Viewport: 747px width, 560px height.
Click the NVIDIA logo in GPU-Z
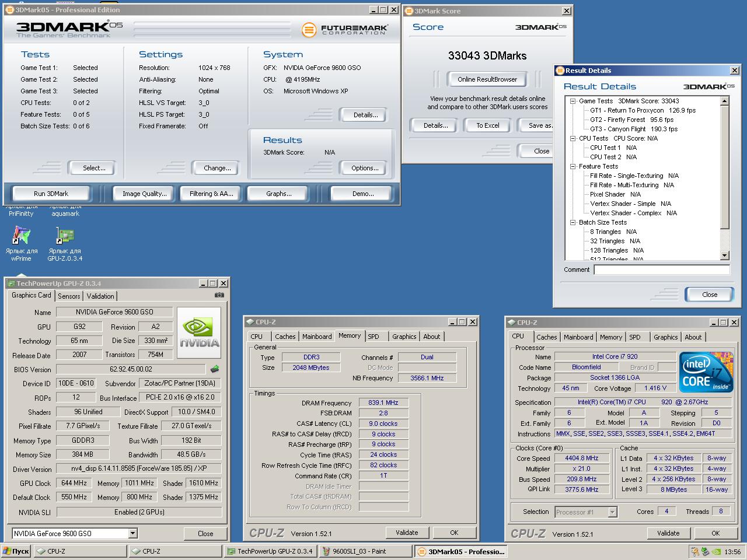199,333
